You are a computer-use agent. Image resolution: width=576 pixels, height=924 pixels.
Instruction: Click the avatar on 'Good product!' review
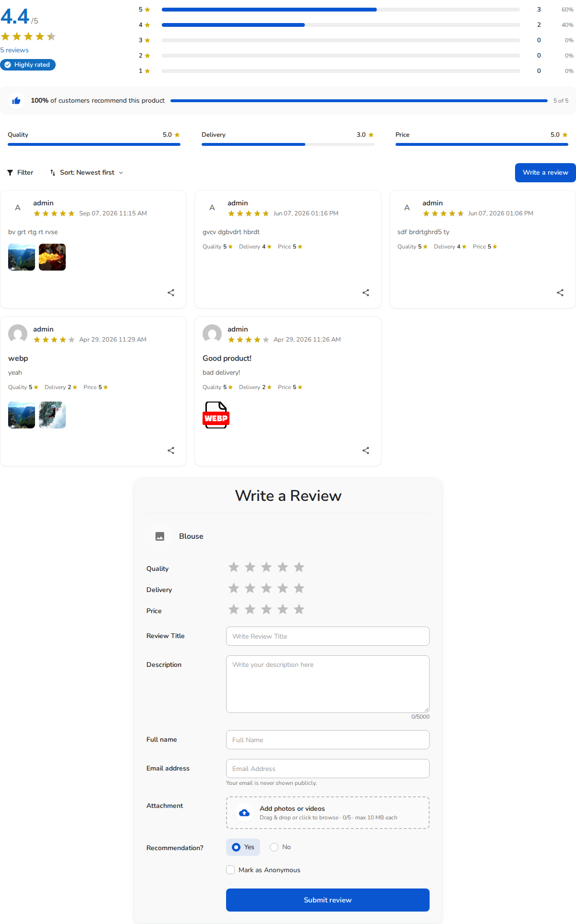212,334
